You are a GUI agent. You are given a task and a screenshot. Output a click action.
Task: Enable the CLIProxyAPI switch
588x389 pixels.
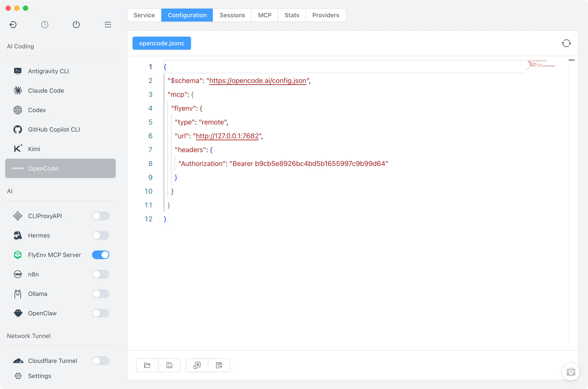[x=100, y=216]
